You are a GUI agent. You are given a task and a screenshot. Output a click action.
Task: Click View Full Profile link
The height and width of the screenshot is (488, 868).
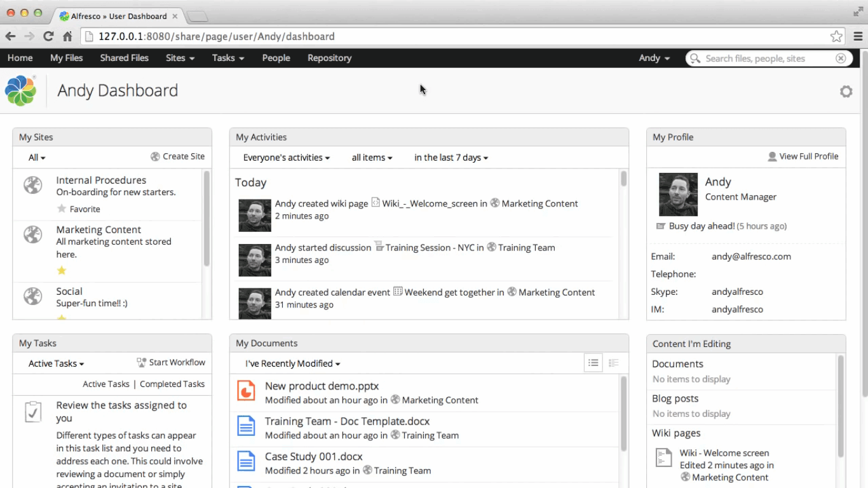[x=803, y=156]
